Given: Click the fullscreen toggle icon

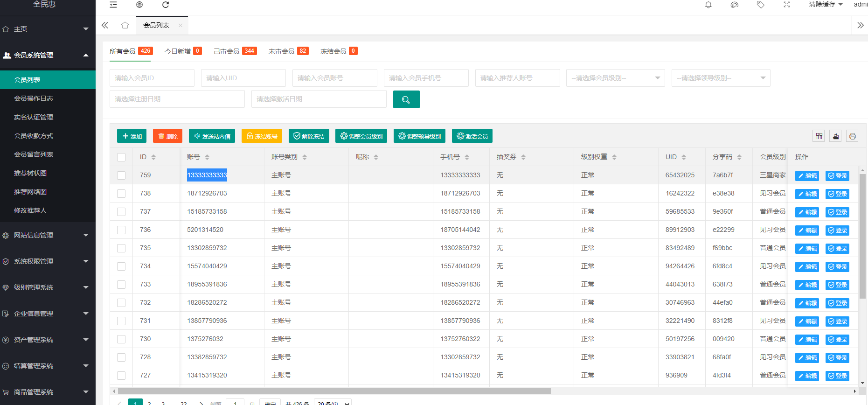Looking at the screenshot, I should pos(787,5).
